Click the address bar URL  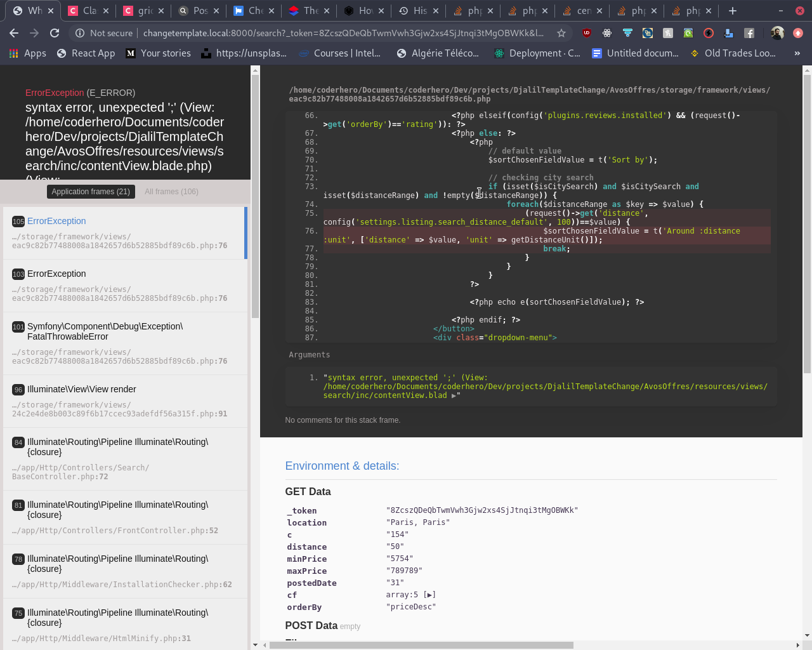343,33
